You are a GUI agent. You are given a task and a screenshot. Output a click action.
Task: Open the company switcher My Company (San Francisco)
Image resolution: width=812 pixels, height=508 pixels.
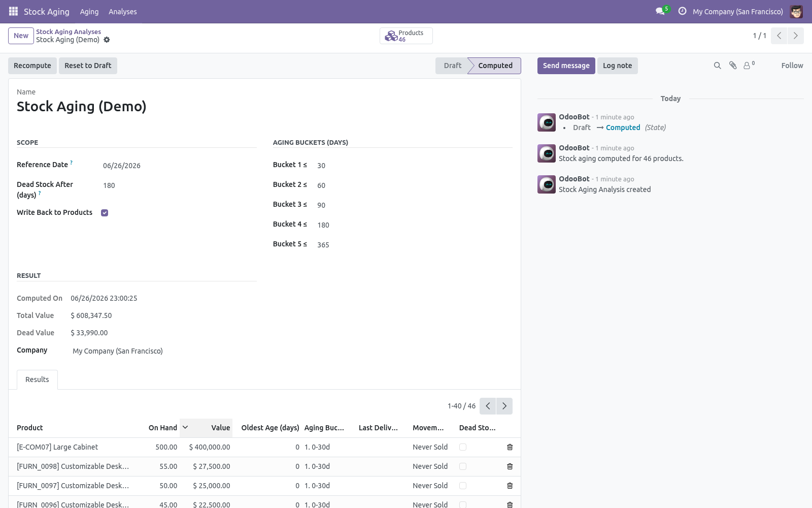pos(737,11)
